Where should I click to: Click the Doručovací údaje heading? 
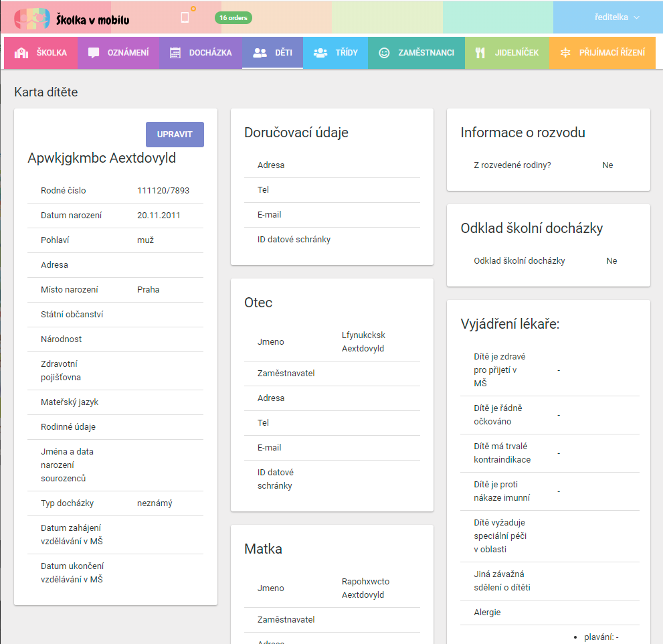[296, 133]
